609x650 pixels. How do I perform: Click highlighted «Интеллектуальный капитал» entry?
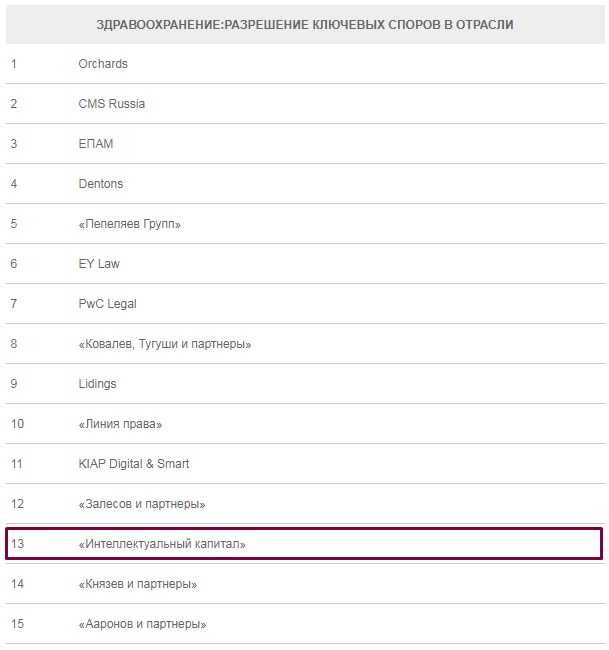click(162, 544)
